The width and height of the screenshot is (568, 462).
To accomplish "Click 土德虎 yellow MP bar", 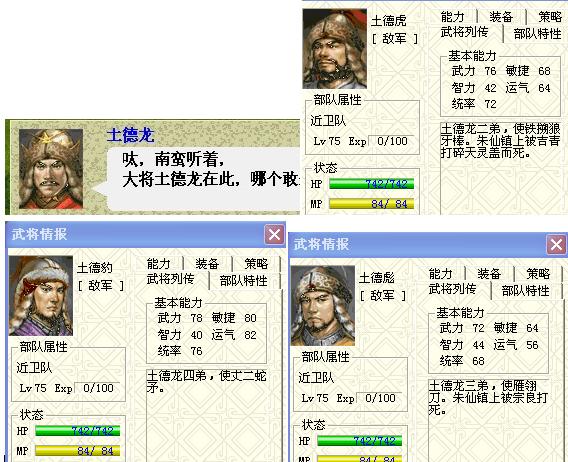I will 371,204.
